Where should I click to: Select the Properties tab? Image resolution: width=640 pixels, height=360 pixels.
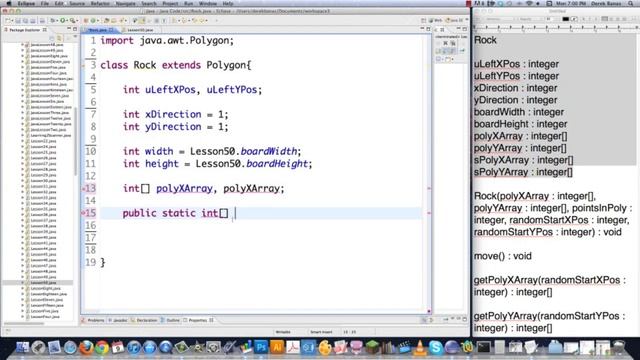[x=198, y=320]
